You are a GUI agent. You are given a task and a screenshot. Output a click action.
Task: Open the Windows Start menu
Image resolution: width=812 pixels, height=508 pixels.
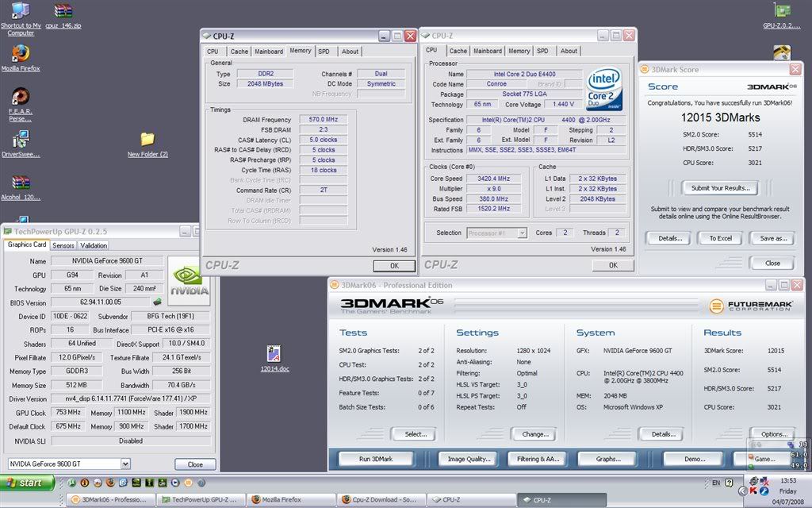(x=29, y=483)
